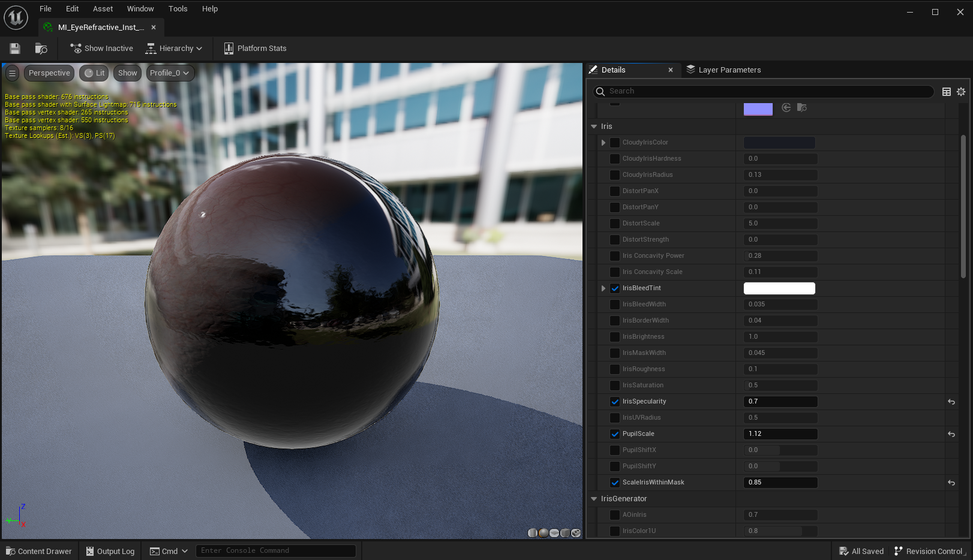Open property matrix table view icon
The width and height of the screenshot is (973, 560).
[947, 92]
